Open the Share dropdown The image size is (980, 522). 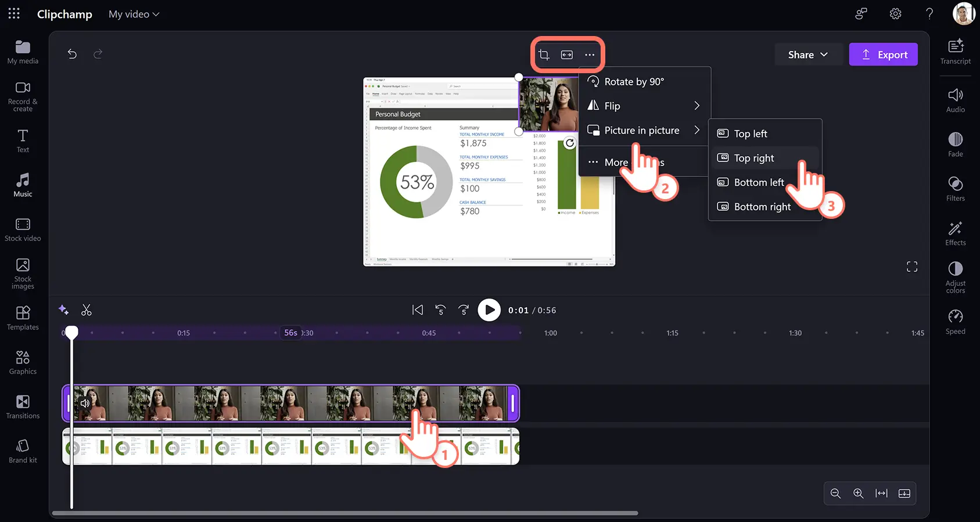click(807, 55)
